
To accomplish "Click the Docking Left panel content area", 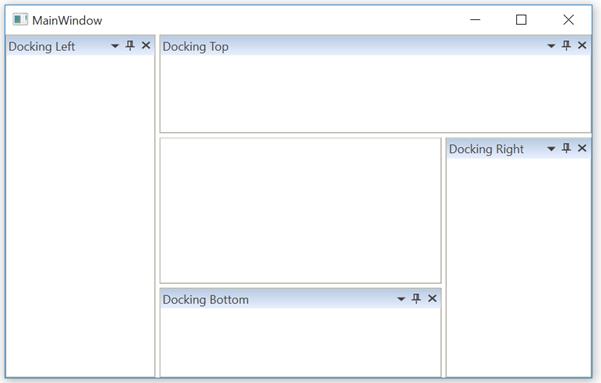I will [x=80, y=216].
